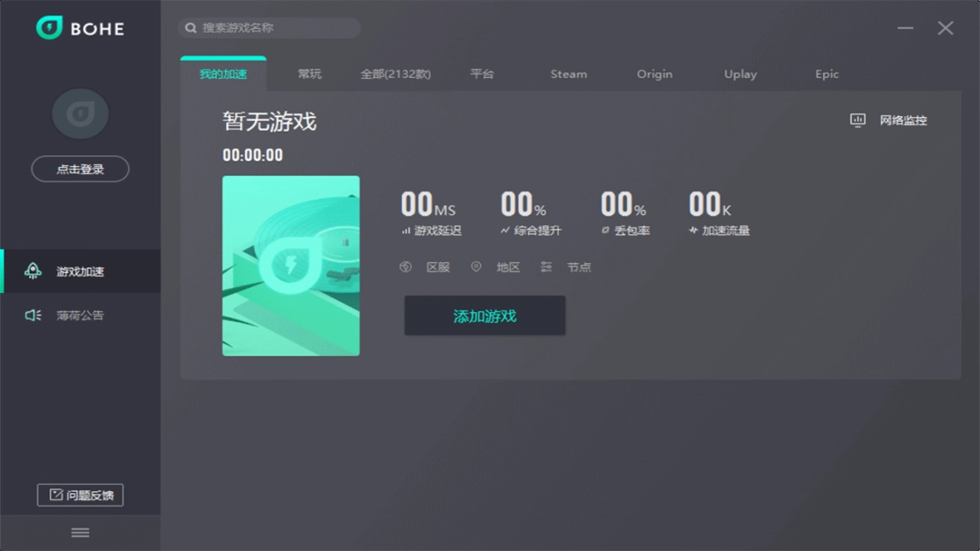The width and height of the screenshot is (980, 551).
Task: Click the signal bars icon by 游戏延迟
Action: click(406, 231)
